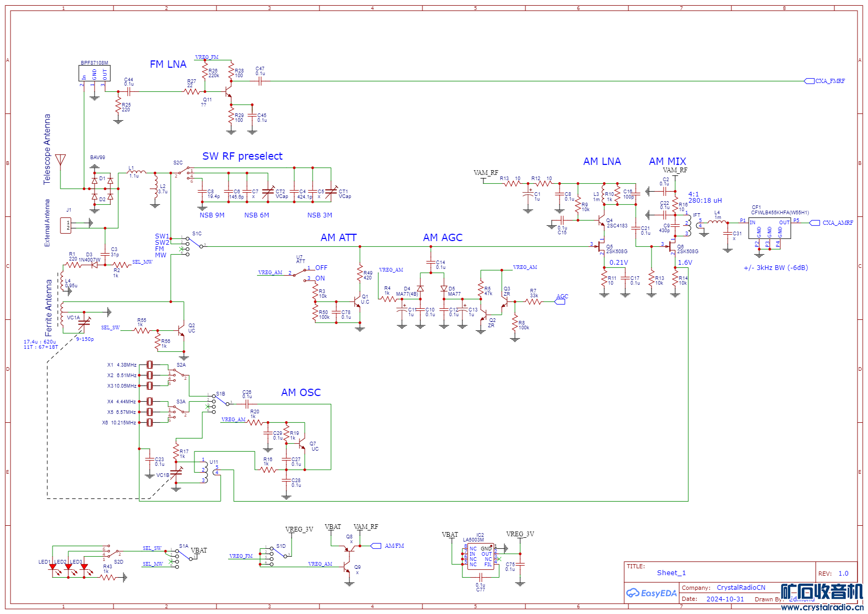Image resolution: width=868 pixels, height=614 pixels.
Task: Select the "AM MIX" section heading
Action: click(668, 161)
